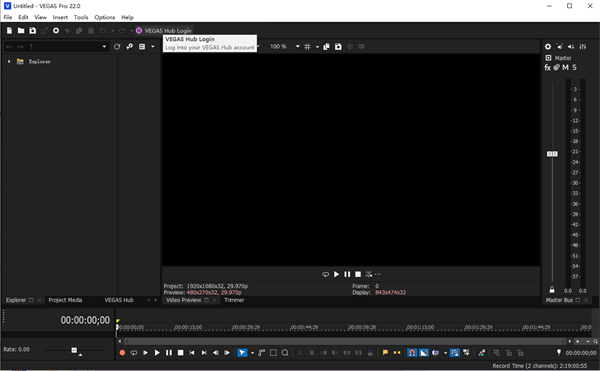Open Mixing Console from Master Bus
Screen dimensions: 600x371
tap(583, 46)
